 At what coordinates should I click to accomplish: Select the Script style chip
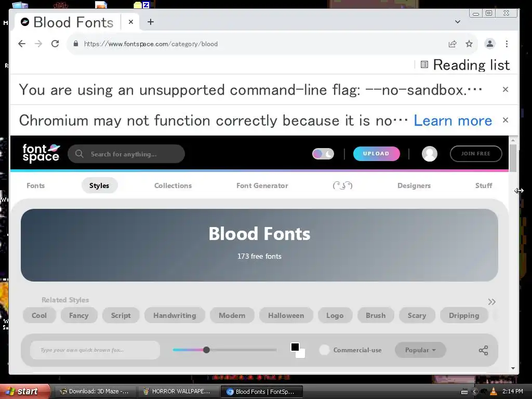click(121, 315)
